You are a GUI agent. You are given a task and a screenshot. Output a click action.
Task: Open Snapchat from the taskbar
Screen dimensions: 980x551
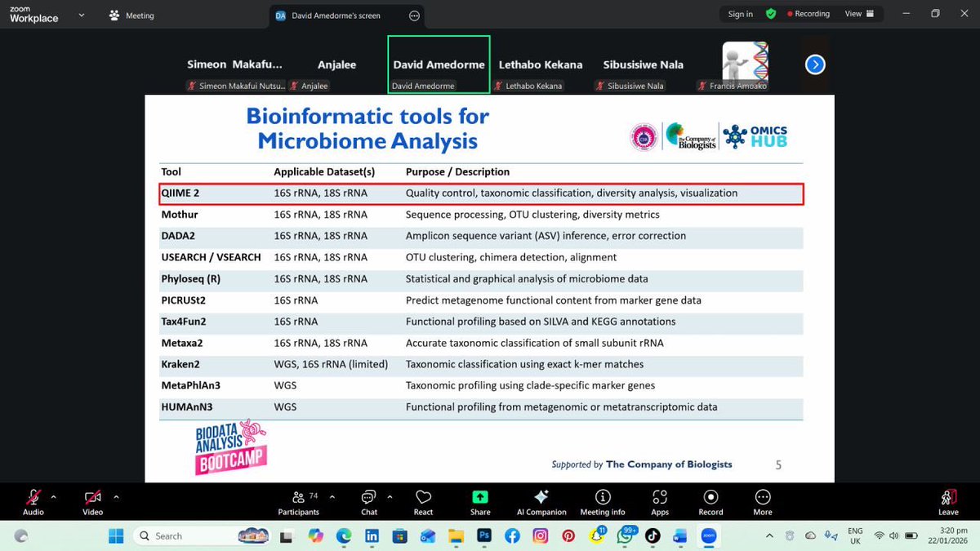pos(597,535)
